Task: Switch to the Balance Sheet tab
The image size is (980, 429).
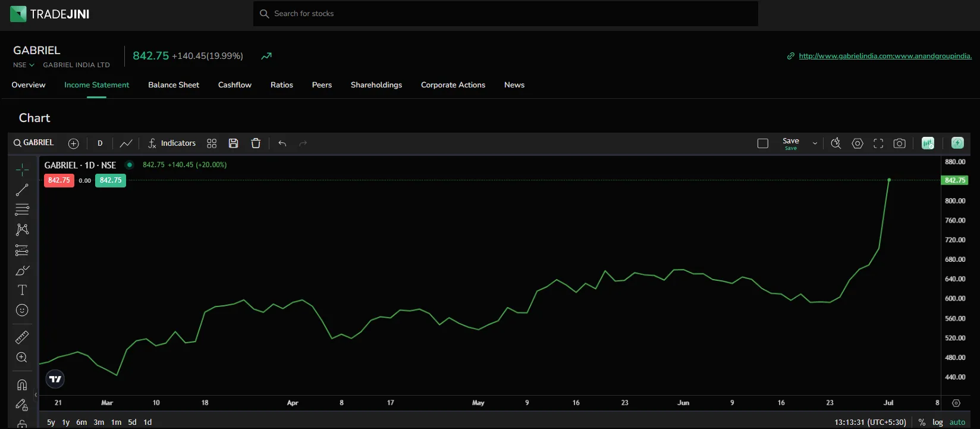Action: [x=174, y=85]
